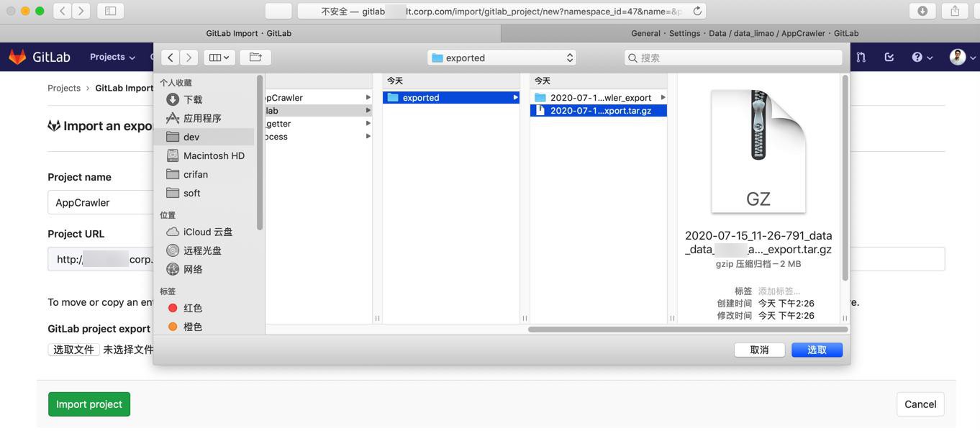Click the 选取文件 file chooser button
This screenshot has height=431, width=980.
73,349
